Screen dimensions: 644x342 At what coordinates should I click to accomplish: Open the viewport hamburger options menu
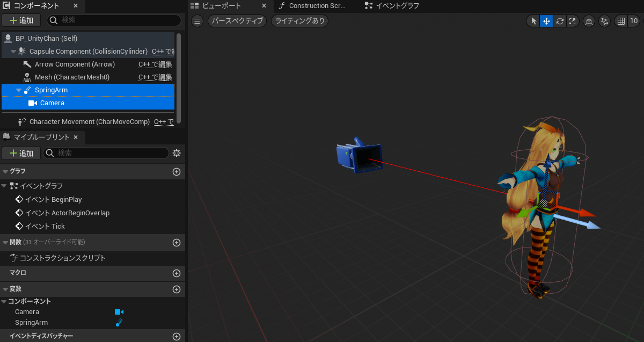click(x=197, y=21)
